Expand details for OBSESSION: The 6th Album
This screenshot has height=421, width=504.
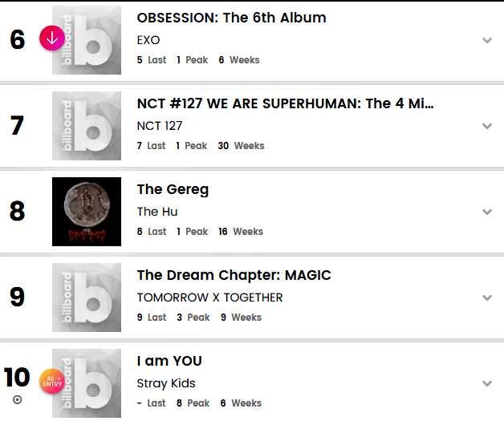click(x=486, y=40)
